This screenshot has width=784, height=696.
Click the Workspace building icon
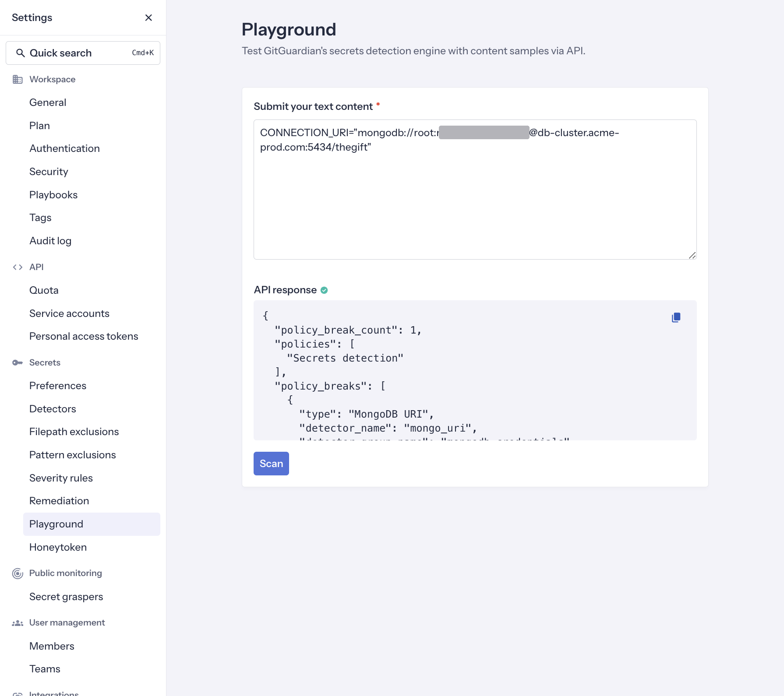[18, 79]
